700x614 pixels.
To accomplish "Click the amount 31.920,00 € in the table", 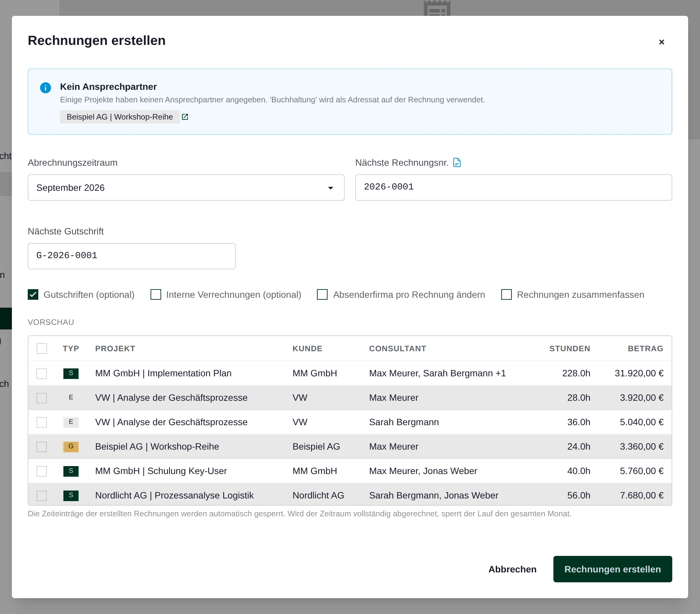I will (x=639, y=373).
